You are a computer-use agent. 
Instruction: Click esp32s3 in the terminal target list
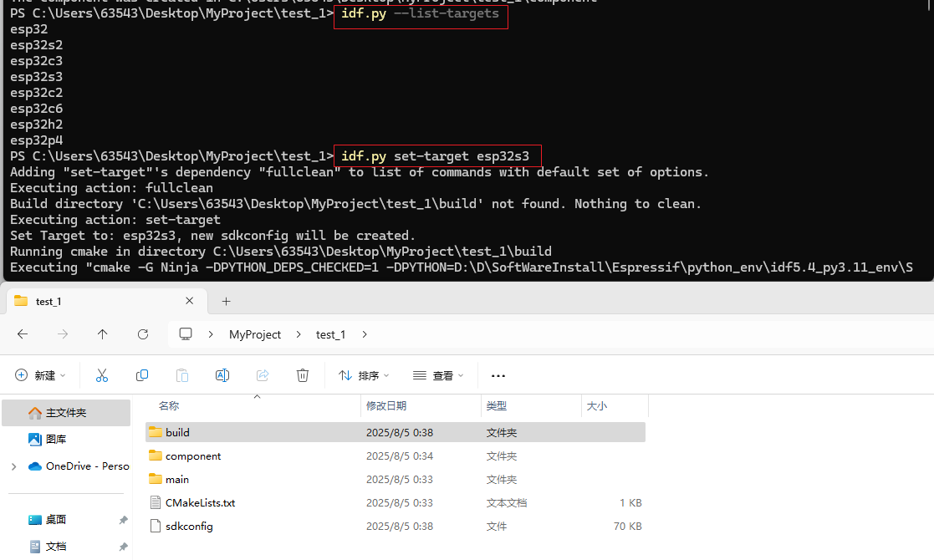point(36,77)
